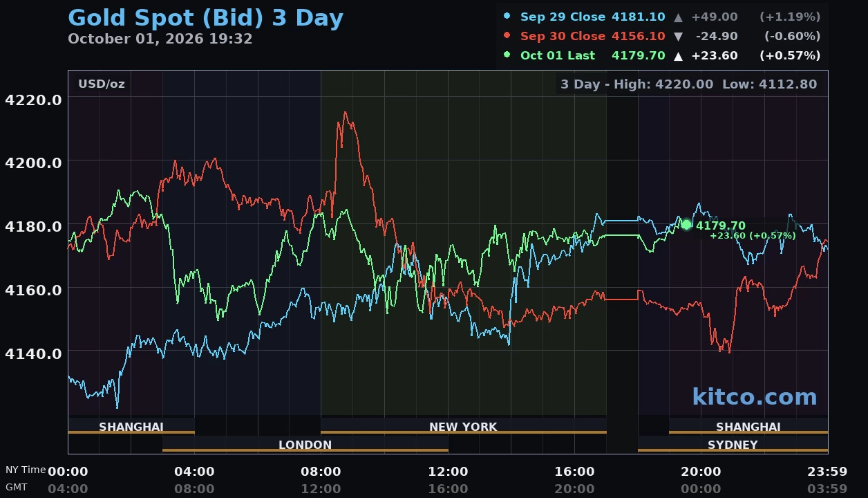Image resolution: width=868 pixels, height=498 pixels.
Task: Click the 4180.0 price axis label
Action: pos(33,226)
